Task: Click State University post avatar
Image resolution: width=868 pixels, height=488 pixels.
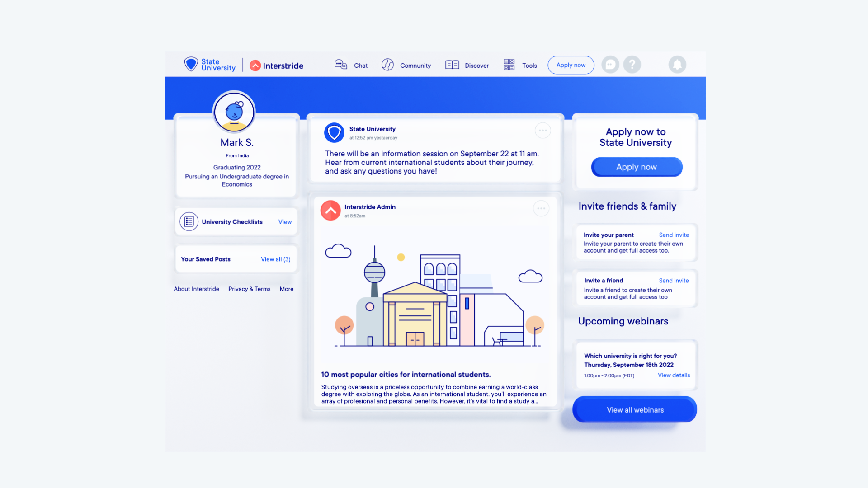Action: pyautogui.click(x=334, y=133)
